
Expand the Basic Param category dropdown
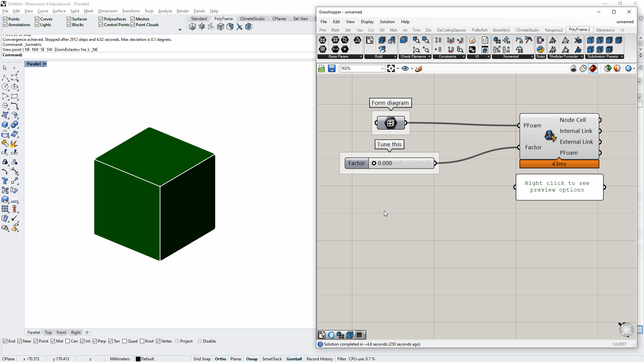pyautogui.click(x=361, y=56)
